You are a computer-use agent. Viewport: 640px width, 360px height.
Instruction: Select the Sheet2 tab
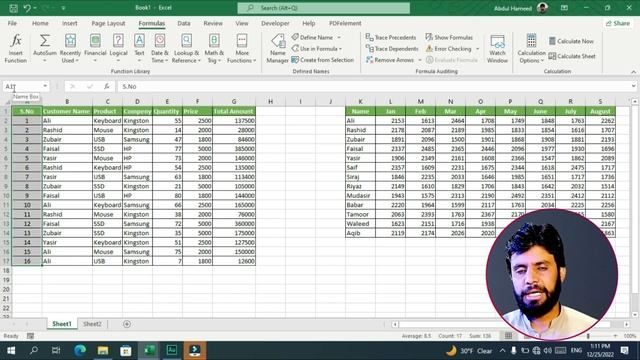pos(92,324)
